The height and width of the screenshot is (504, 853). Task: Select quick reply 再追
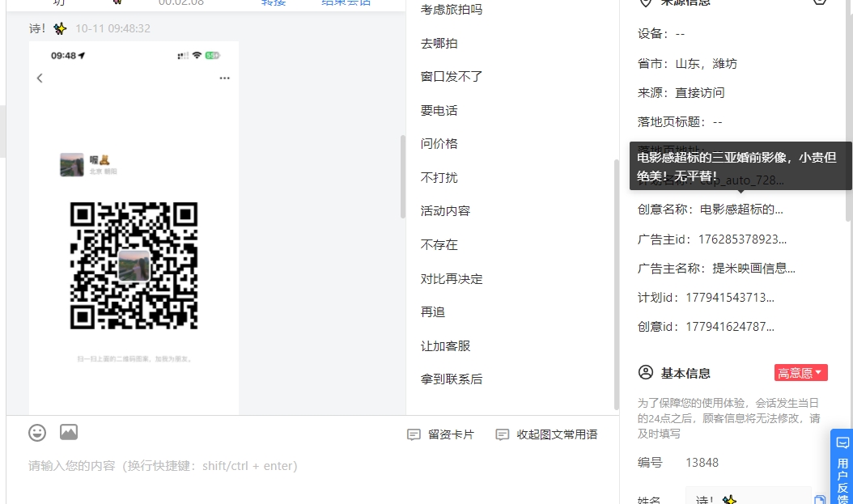click(x=432, y=312)
